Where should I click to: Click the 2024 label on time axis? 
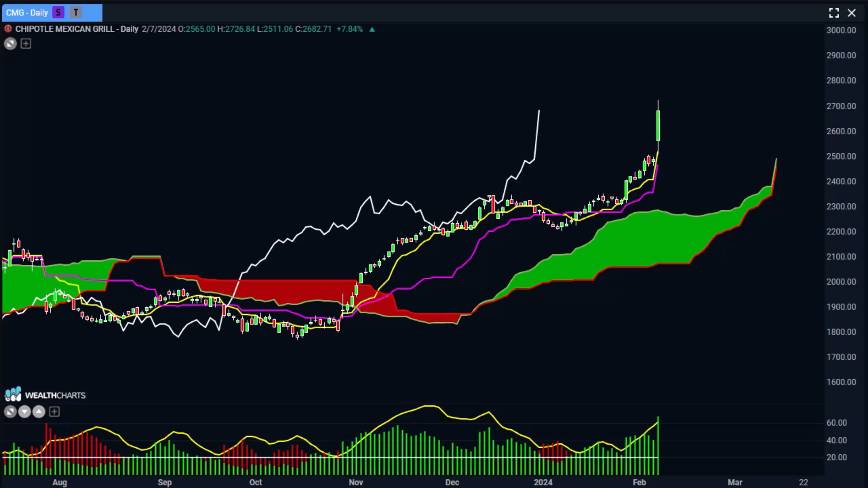pyautogui.click(x=543, y=482)
